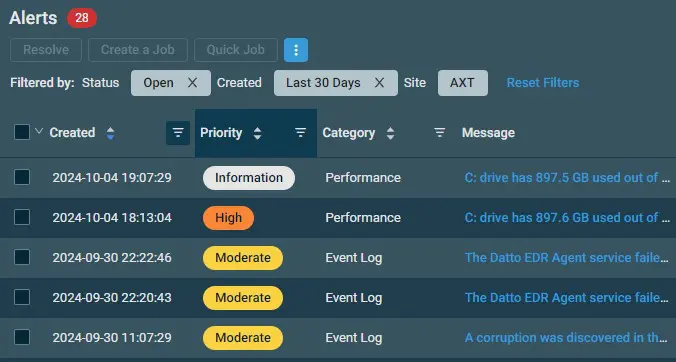676x362 pixels.
Task: Click the timestamp 2024-10-04 19:07:29
Action: click(x=112, y=178)
